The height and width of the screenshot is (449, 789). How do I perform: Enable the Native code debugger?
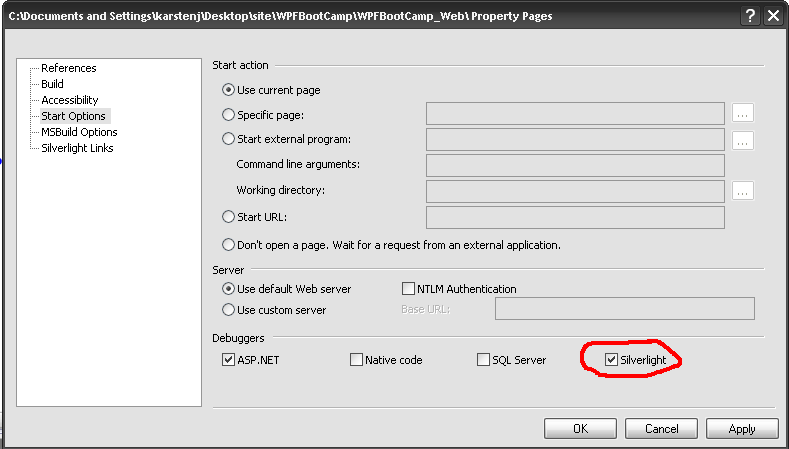(x=356, y=360)
